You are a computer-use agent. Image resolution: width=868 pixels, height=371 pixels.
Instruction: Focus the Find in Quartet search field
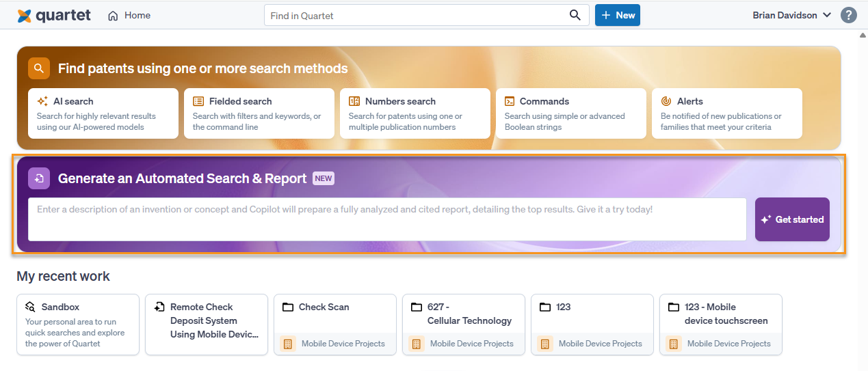pos(417,15)
